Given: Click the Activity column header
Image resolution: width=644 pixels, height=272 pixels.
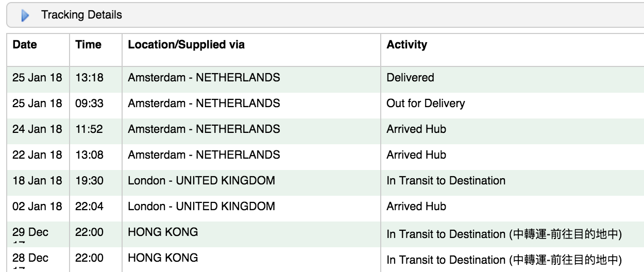Looking at the screenshot, I should pyautogui.click(x=406, y=45).
